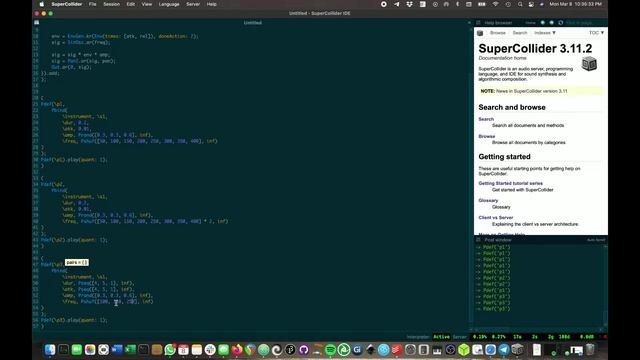The image size is (640, 360).
Task: Click the Home button in the help browser
Action: (530, 23)
